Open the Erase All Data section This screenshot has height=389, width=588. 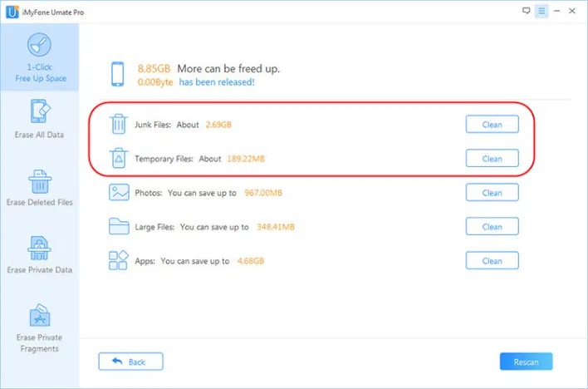(39, 119)
